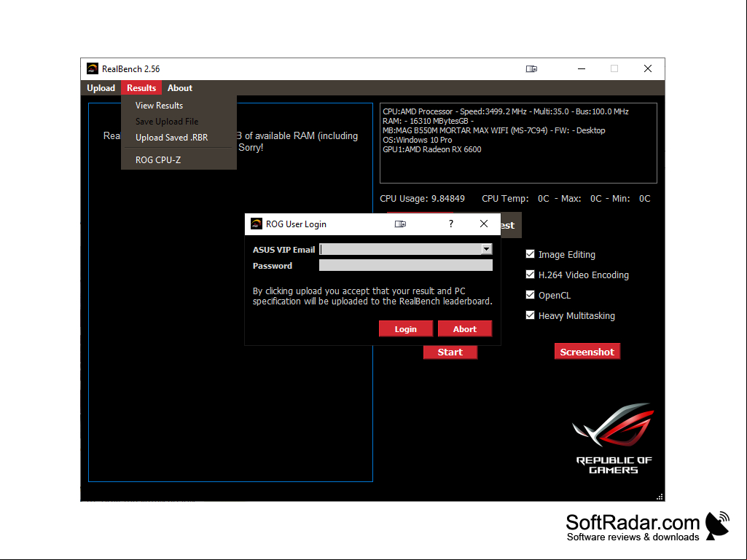Launch ROG CPU-Z from Results menu

[x=158, y=160]
